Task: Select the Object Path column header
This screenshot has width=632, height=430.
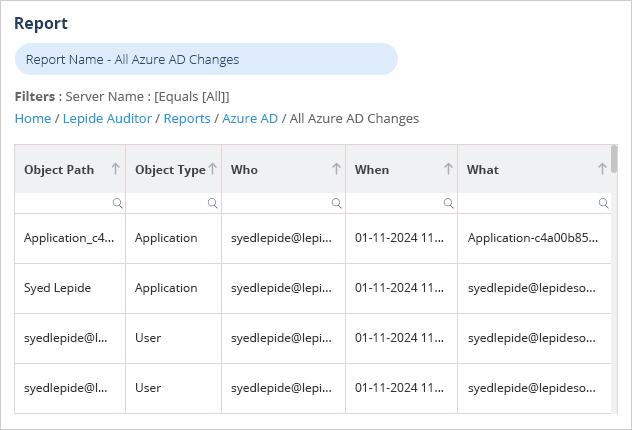Action: pyautogui.click(x=70, y=169)
